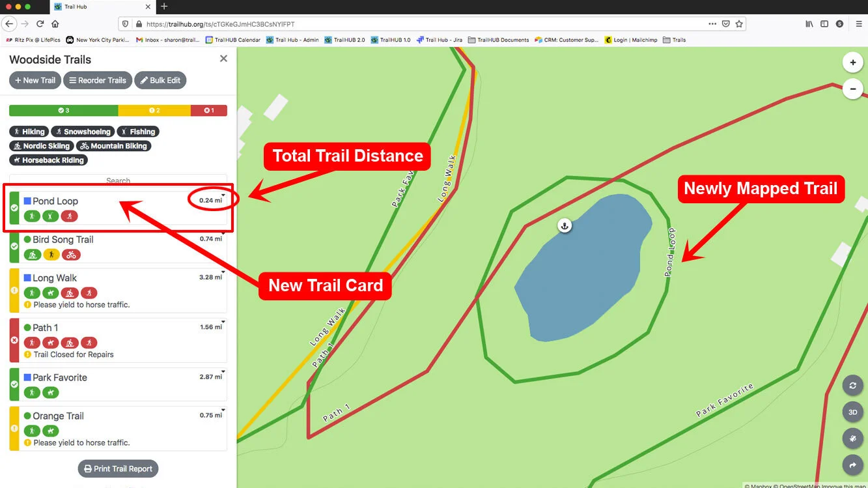868x488 pixels.
Task: Select the Trail Hub browser tab
Action: coord(101,7)
